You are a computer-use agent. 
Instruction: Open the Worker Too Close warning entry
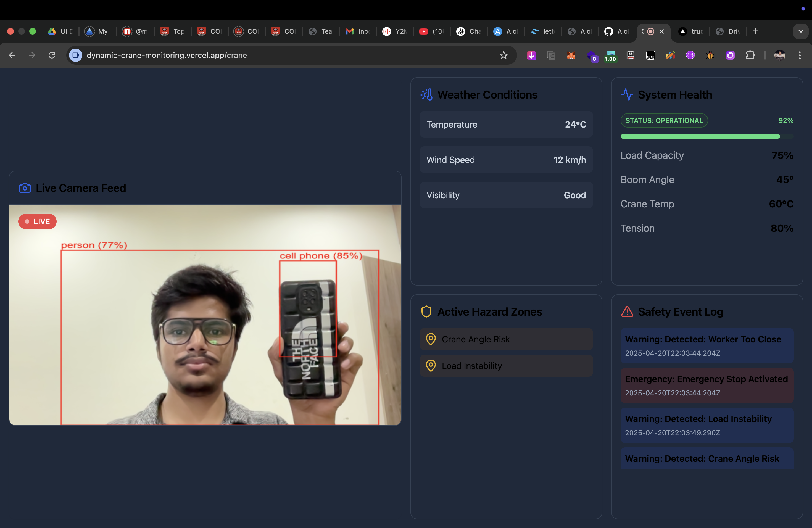click(x=707, y=346)
